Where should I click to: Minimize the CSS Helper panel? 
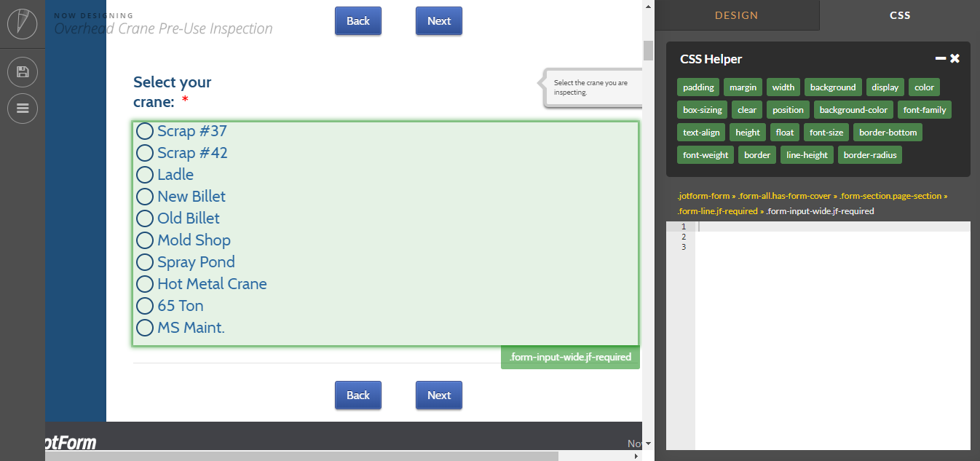(940, 58)
